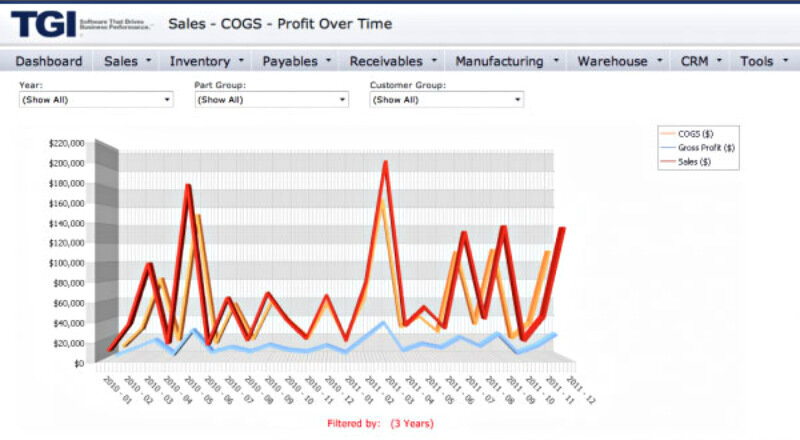Click the COGS ($) legend color swatch
This screenshot has height=440, width=800.
coord(667,133)
